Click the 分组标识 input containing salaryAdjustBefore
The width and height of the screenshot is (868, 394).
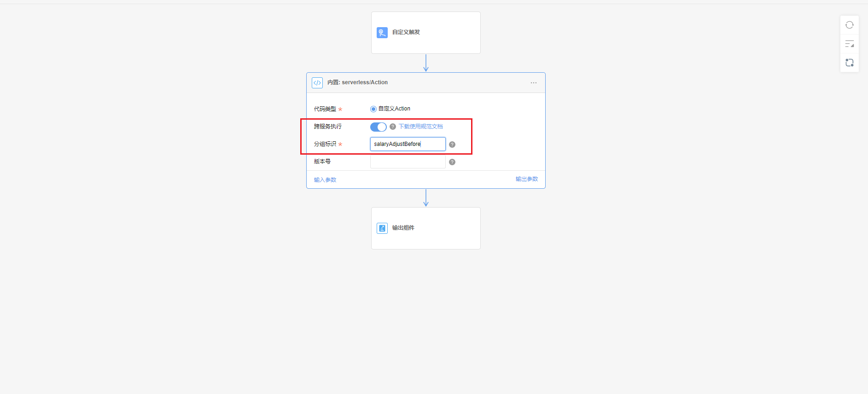pos(408,144)
